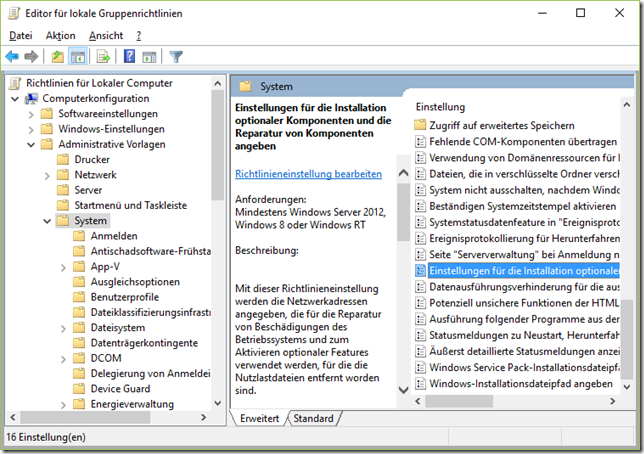Expand the Softwareeinstellungen node
Screen dimensions: 644x454
(x=31, y=114)
